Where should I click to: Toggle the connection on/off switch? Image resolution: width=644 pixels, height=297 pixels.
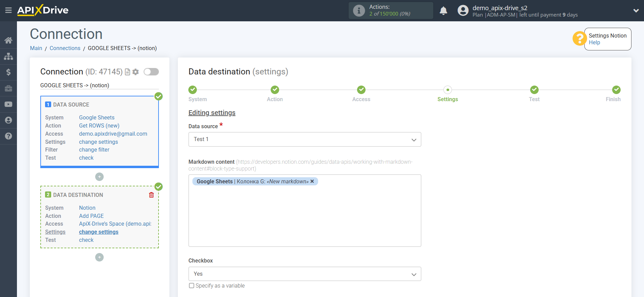point(151,72)
